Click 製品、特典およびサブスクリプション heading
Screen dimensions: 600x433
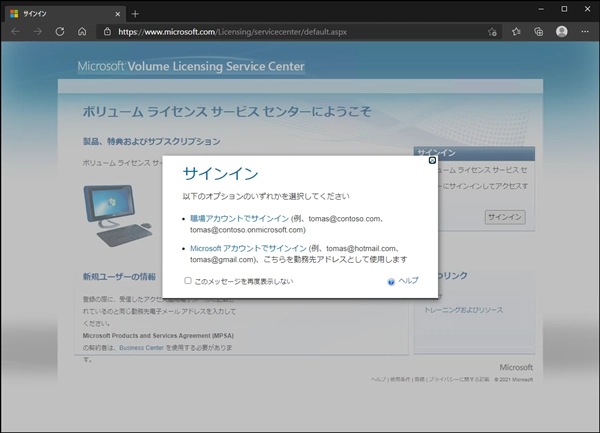pos(152,142)
